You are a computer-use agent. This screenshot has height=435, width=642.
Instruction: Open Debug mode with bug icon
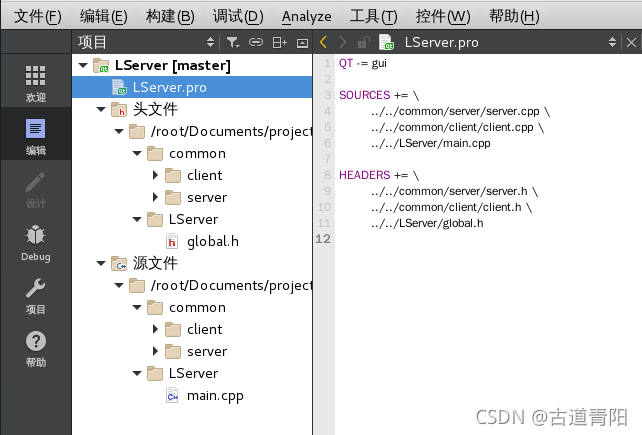point(36,243)
